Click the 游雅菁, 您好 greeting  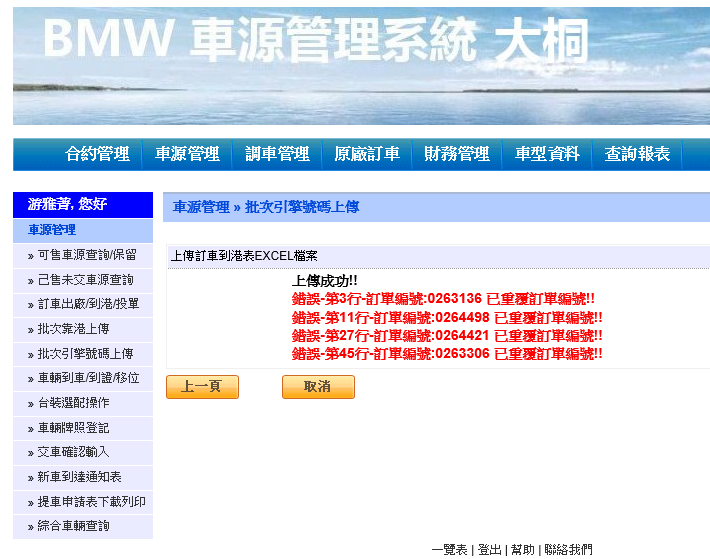67,204
